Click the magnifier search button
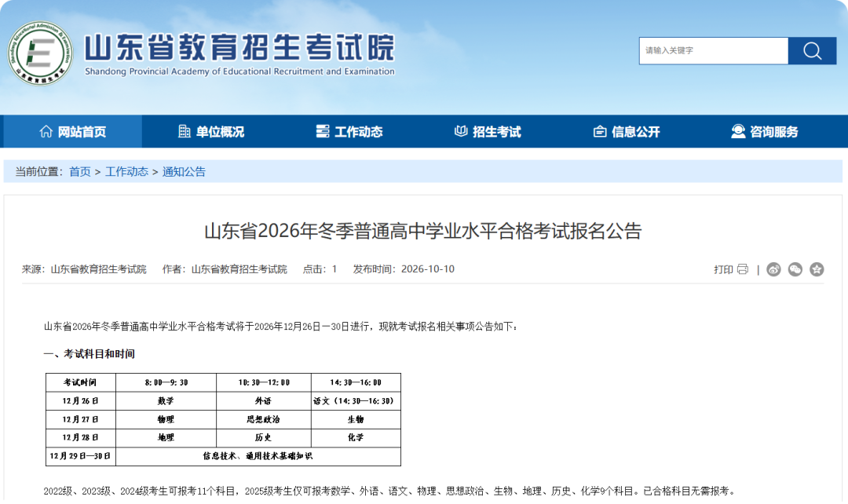848x504 pixels. [812, 51]
